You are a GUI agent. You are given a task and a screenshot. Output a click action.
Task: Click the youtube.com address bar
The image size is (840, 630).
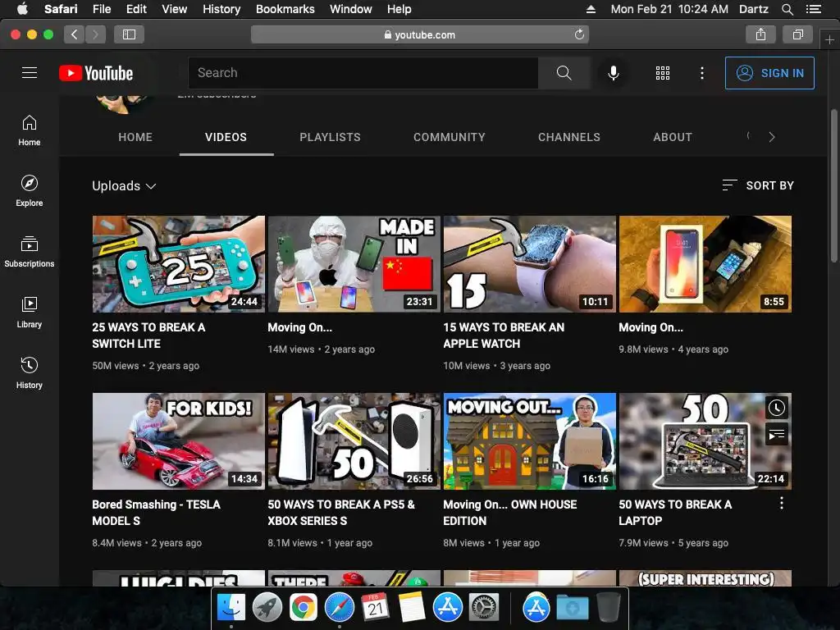point(420,34)
